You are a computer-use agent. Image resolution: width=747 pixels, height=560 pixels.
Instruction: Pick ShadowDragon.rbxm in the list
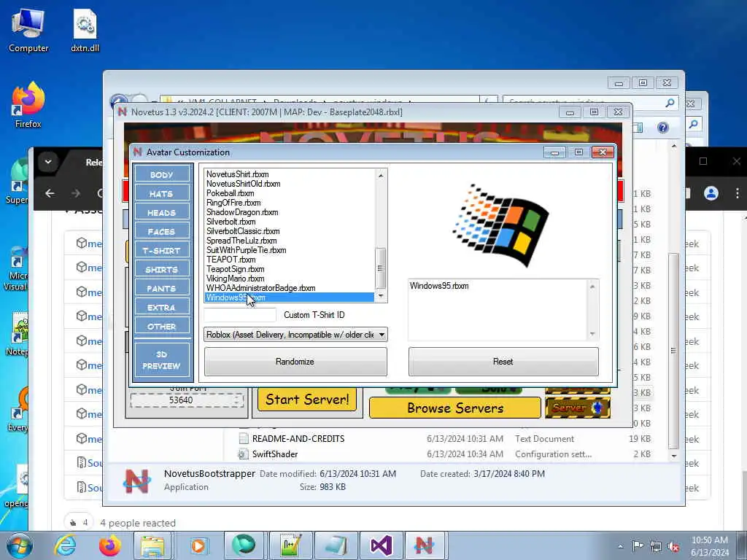[242, 212]
